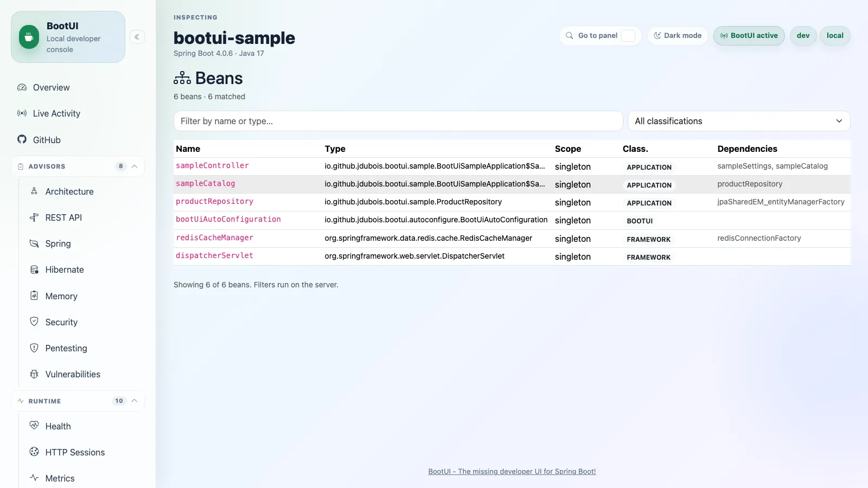Toggle the BootUI active indicator
868x488 pixels.
click(749, 36)
